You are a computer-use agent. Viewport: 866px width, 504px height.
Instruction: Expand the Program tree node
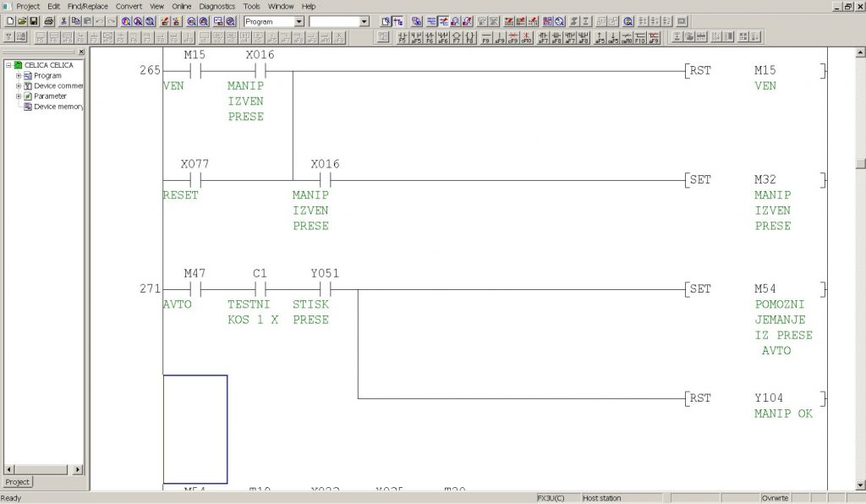click(19, 76)
